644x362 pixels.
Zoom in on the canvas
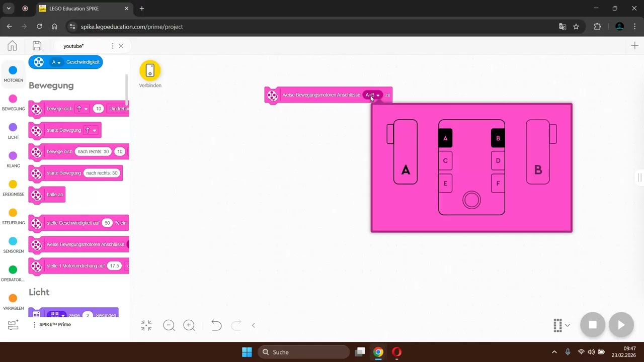(x=189, y=325)
